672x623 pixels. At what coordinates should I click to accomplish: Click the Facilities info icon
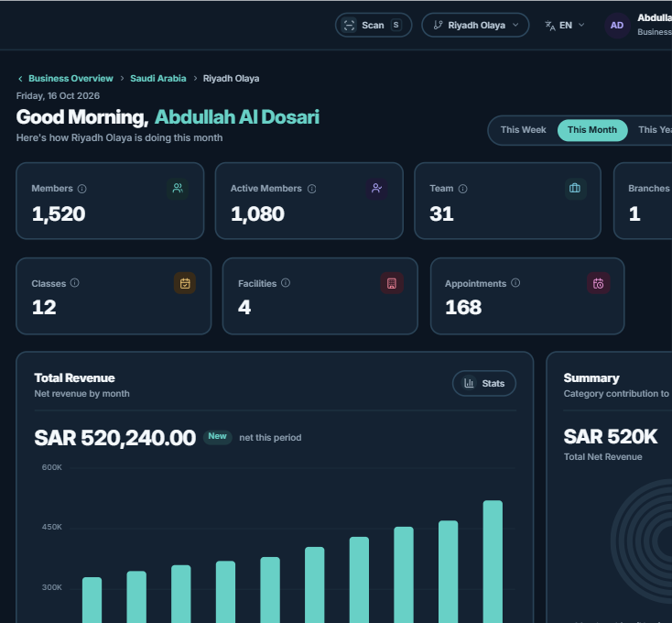coord(286,283)
